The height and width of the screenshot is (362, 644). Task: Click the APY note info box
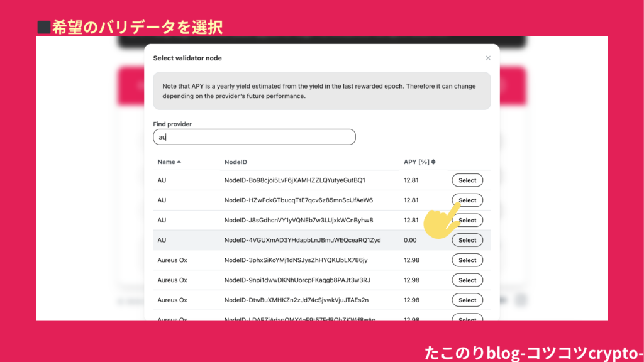point(322,90)
